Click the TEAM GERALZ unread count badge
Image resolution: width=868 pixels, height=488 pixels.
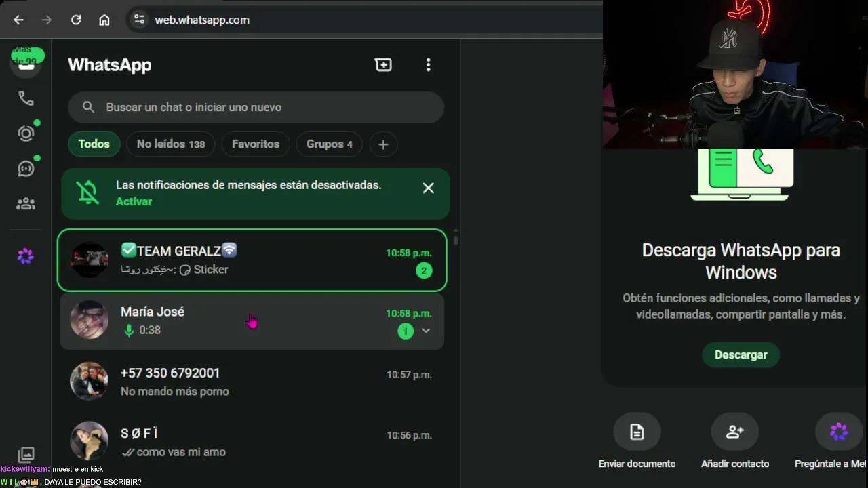click(x=424, y=271)
